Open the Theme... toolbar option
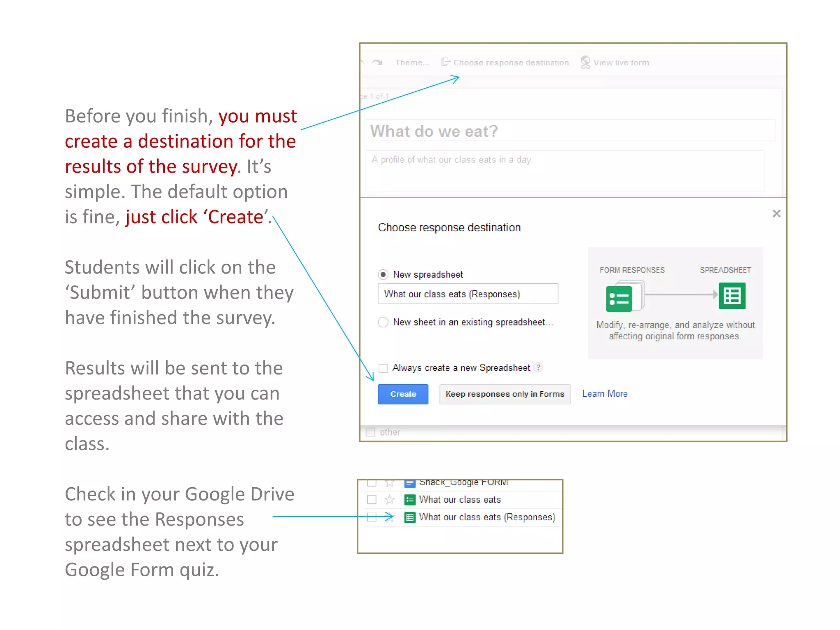840x630 pixels. point(412,63)
